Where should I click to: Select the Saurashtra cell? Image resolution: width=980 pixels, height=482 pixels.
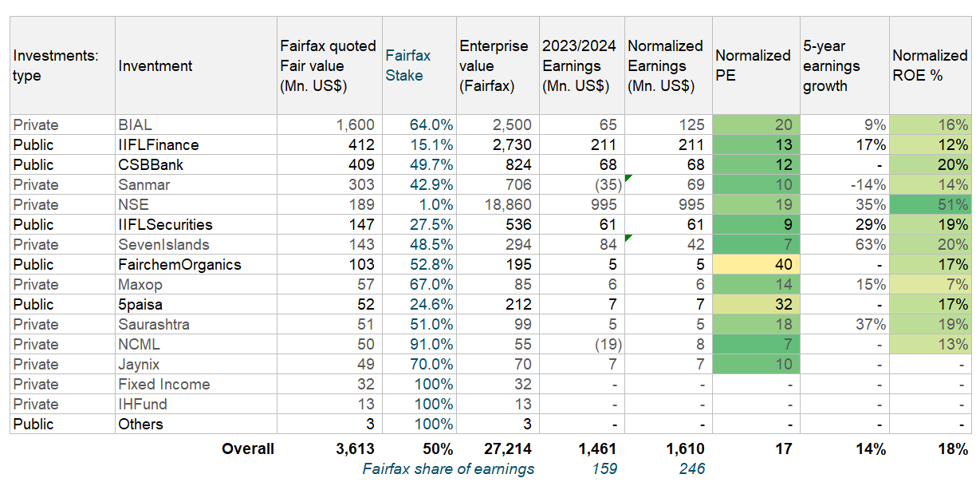pyautogui.click(x=195, y=324)
